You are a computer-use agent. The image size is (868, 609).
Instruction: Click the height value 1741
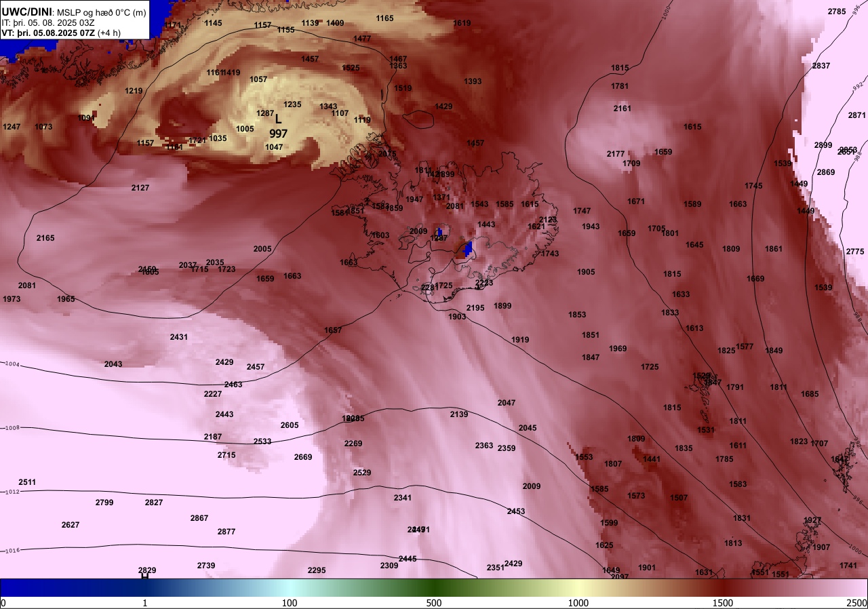848,566
